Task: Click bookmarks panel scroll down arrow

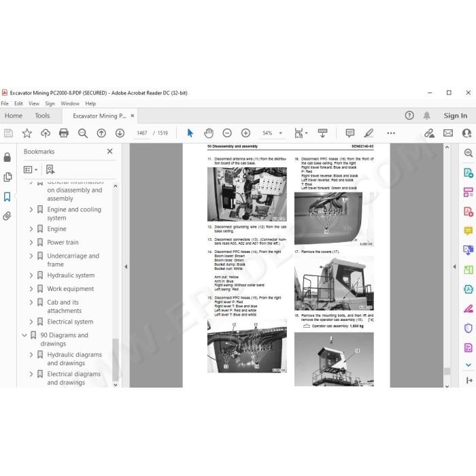Action: click(116, 385)
